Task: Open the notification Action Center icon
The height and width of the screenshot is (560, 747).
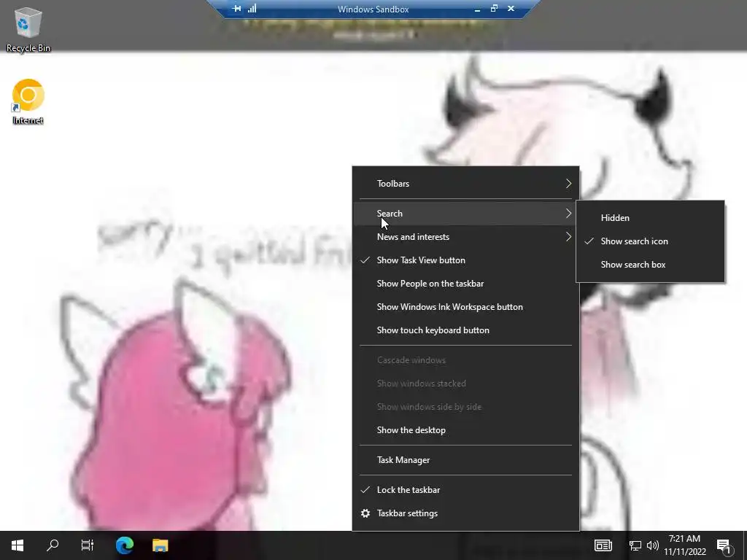Action: click(x=724, y=546)
